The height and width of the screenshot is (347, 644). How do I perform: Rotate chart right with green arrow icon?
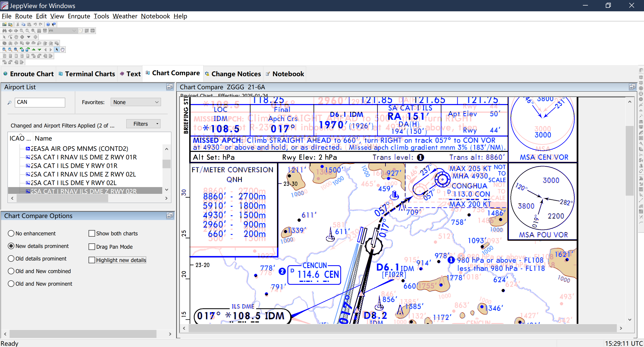[x=28, y=50]
